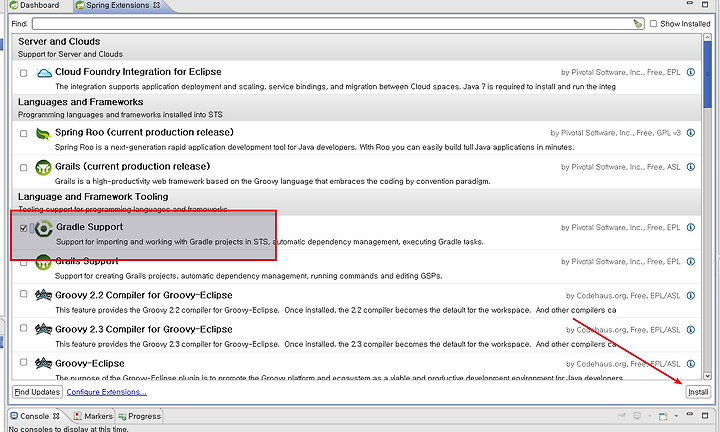Click the Languages and Frameworks heading
This screenshot has height=432, width=720.
coord(80,102)
